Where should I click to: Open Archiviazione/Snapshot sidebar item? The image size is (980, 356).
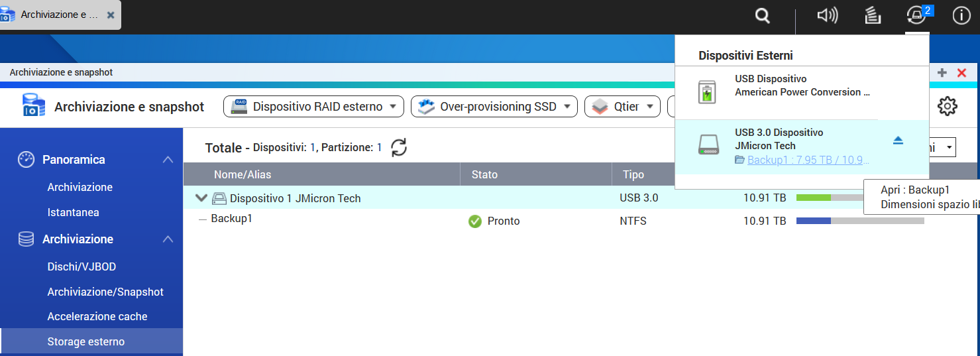click(105, 292)
